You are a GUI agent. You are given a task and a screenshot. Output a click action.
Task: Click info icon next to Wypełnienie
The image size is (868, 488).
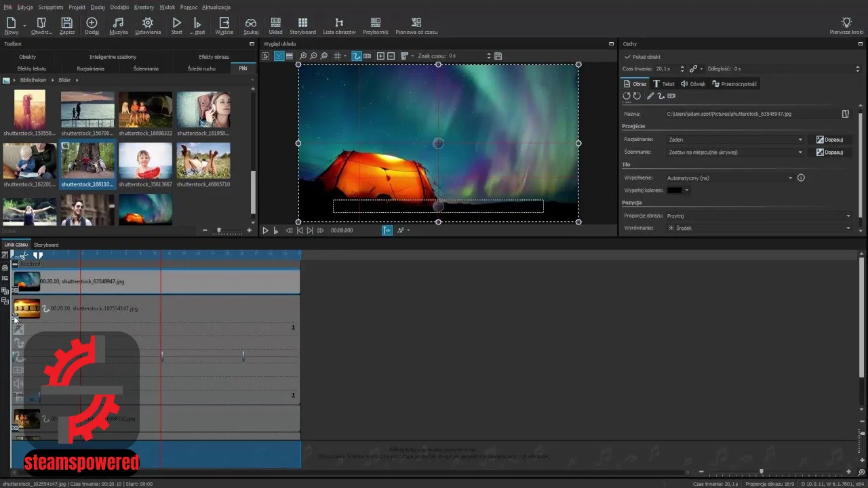click(x=801, y=178)
